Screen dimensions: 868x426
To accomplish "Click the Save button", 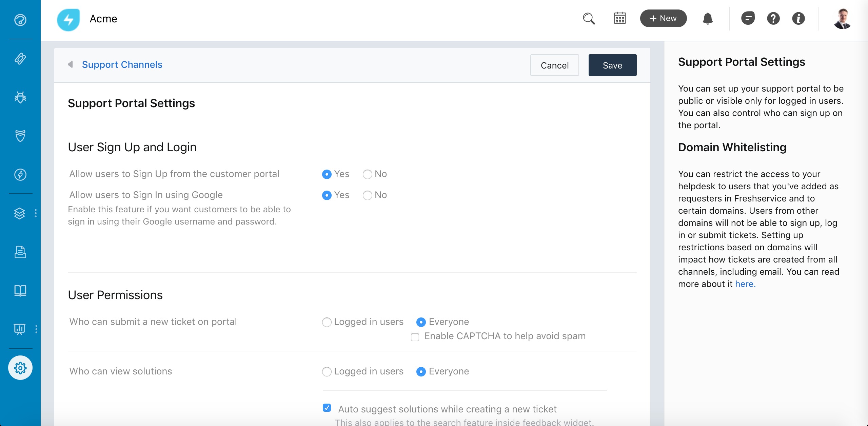I will [x=612, y=65].
